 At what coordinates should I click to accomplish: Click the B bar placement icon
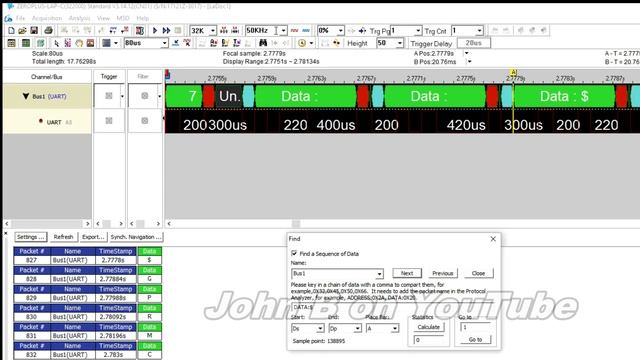pyautogui.click(x=225, y=43)
